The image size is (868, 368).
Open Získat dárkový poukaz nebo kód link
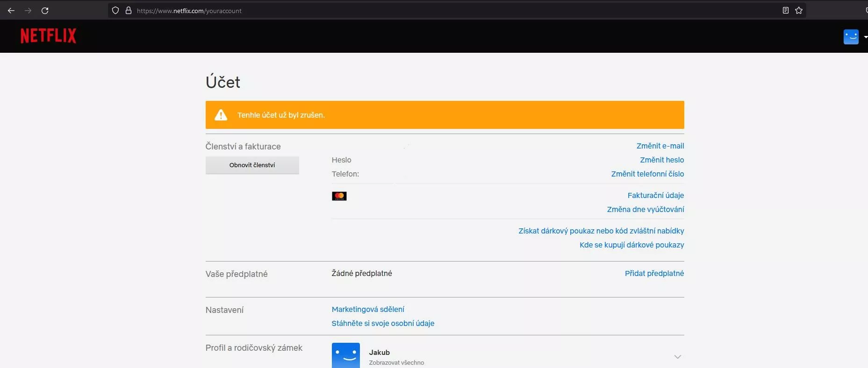(601, 231)
